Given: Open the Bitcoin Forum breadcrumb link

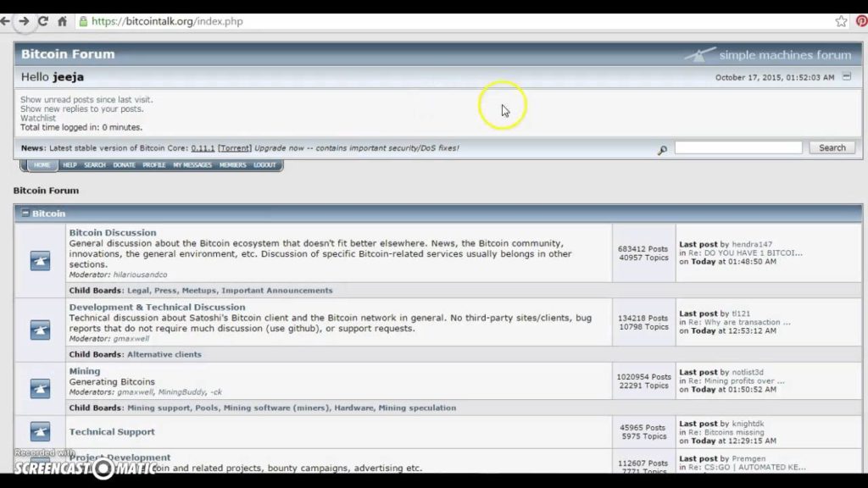Looking at the screenshot, I should coord(46,191).
